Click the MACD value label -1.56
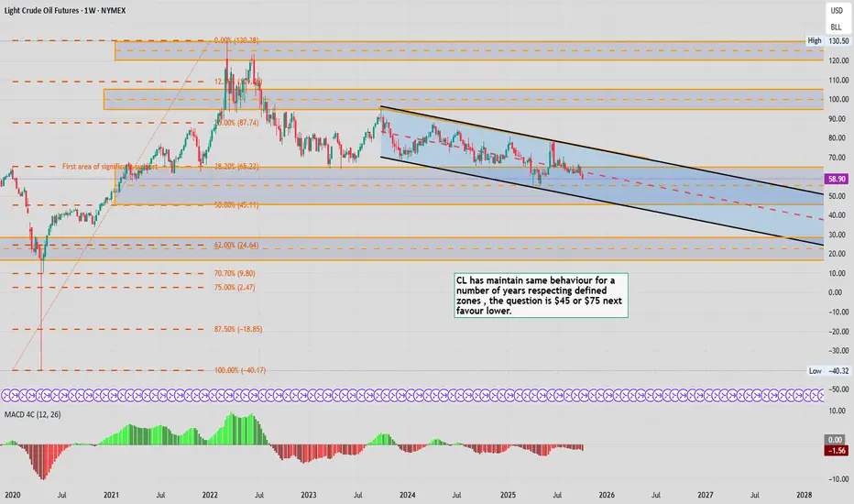 (836, 451)
